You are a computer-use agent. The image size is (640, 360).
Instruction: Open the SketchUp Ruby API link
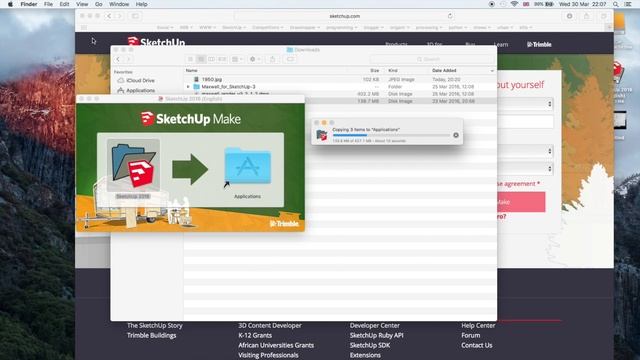[376, 335]
